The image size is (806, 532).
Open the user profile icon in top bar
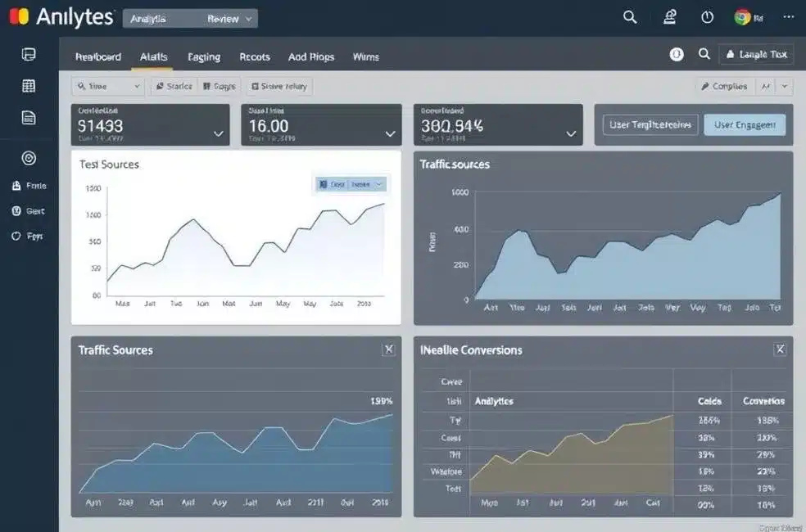670,17
